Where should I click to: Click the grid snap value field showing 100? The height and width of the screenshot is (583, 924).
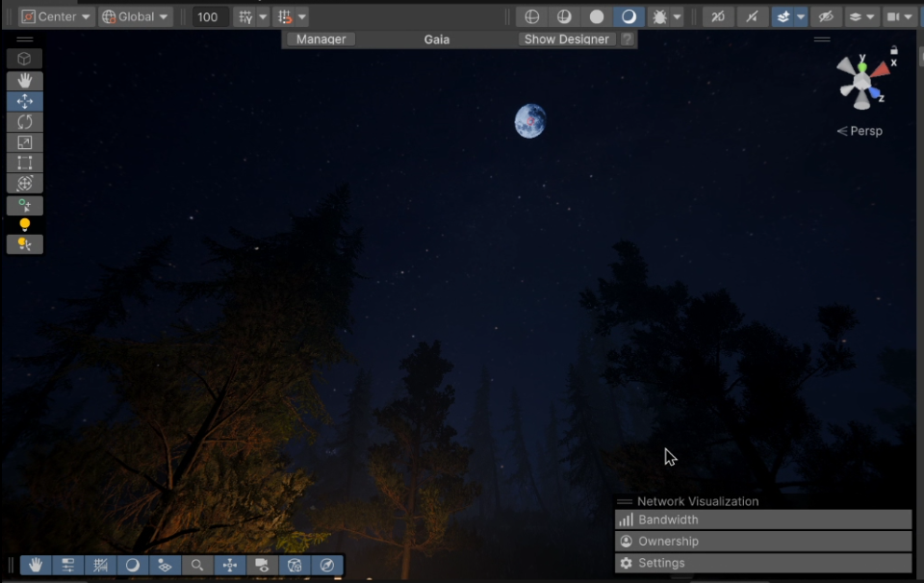(x=209, y=16)
